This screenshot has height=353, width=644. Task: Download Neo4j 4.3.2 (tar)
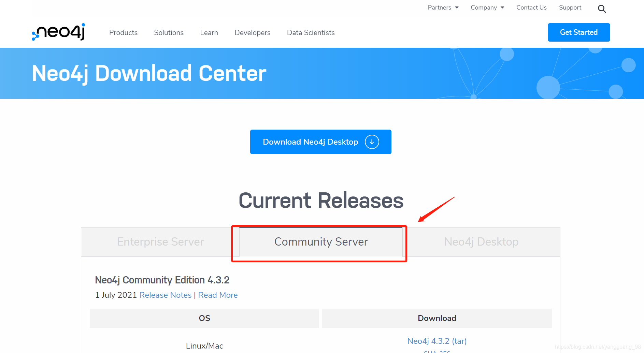[x=437, y=341]
